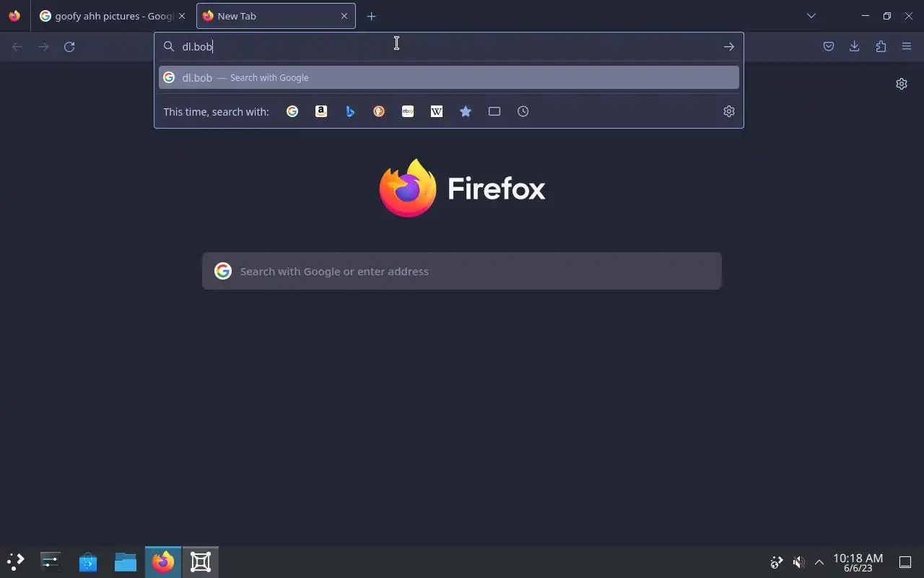
Task: Close the New Tab tab
Action: 344,16
